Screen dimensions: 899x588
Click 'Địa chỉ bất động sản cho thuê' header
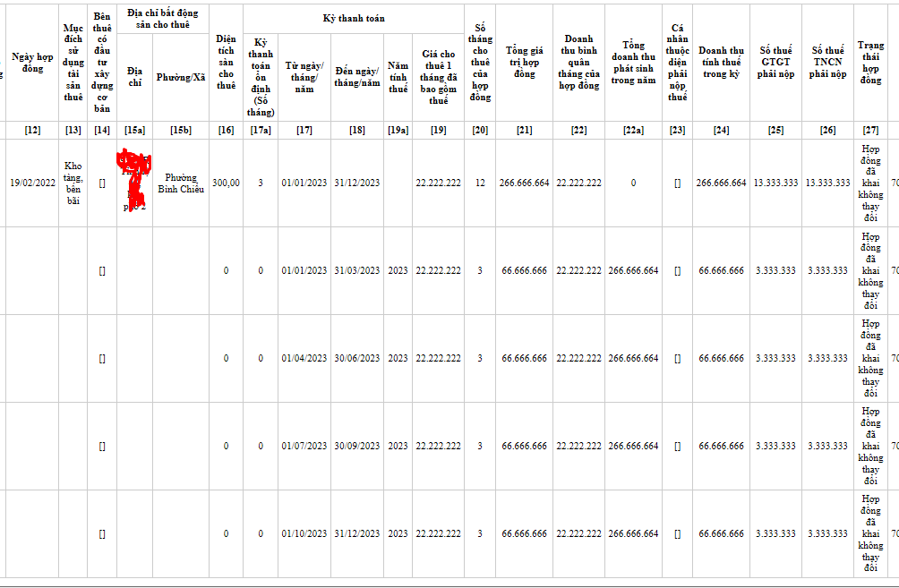click(x=163, y=19)
